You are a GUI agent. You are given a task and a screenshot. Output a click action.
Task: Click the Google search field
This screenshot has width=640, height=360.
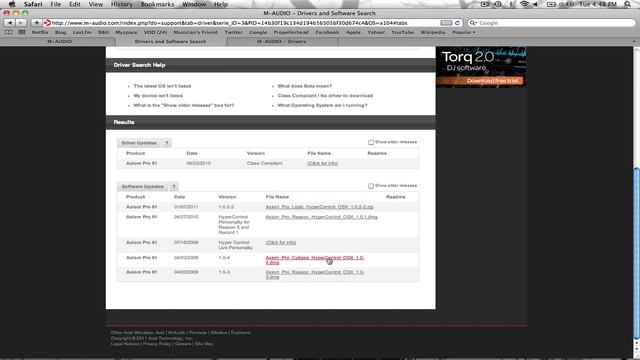[551, 23]
